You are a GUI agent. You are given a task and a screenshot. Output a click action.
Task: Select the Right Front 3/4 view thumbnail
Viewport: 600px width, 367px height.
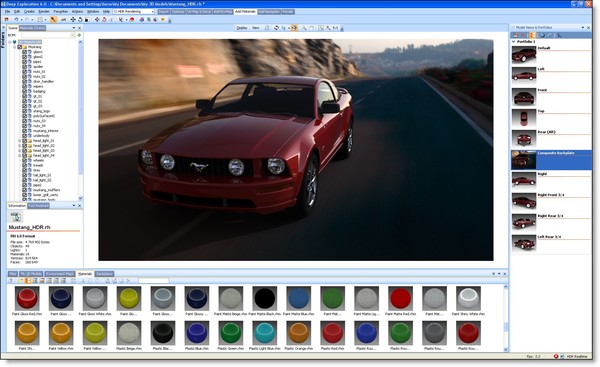[x=524, y=201]
